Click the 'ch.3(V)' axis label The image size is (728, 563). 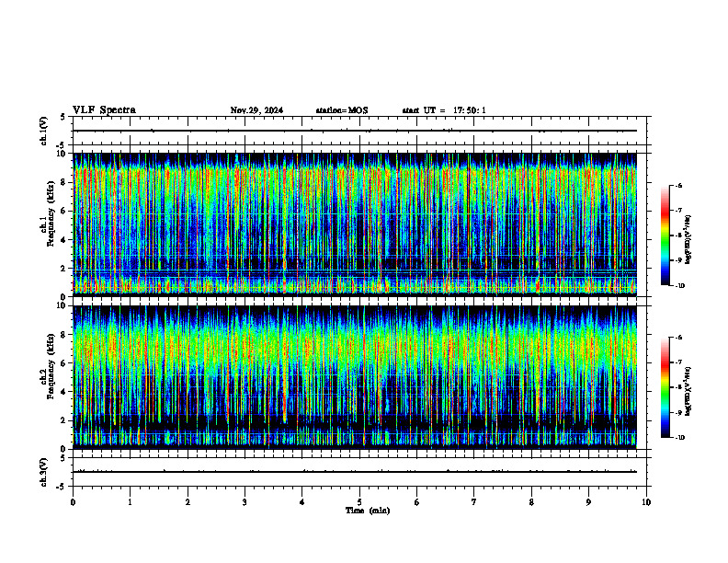43,473
